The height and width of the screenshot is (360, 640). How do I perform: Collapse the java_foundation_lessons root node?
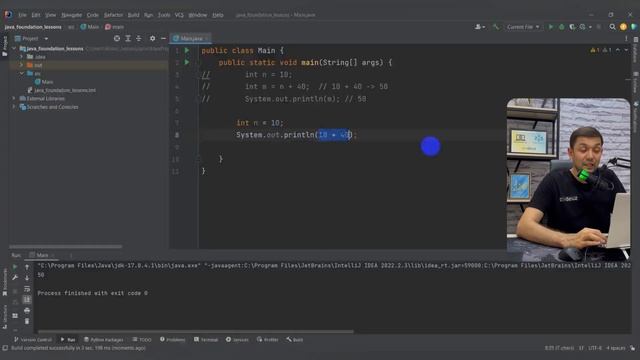tap(14, 49)
